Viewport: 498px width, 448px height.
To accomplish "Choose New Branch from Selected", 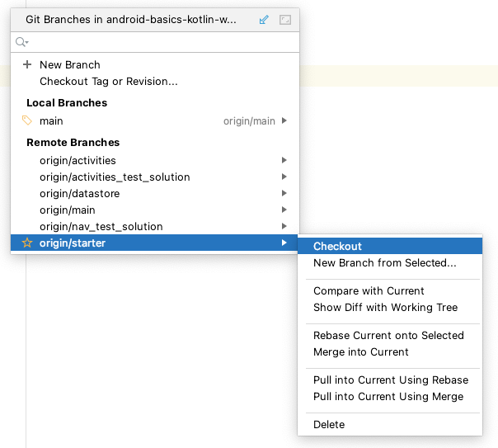I will click(384, 263).
